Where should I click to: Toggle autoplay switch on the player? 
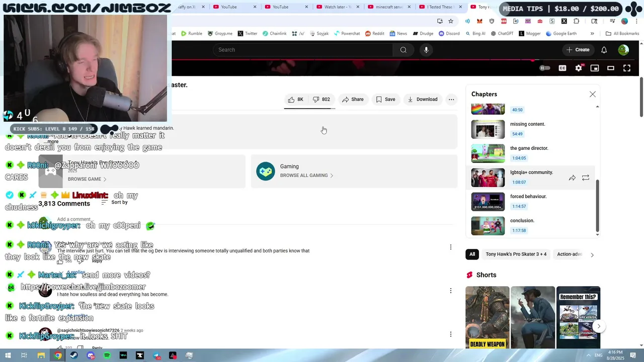tap(545, 68)
